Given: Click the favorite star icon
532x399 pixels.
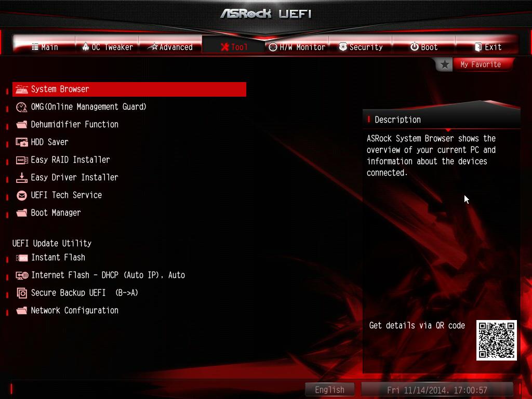Looking at the screenshot, I should click(x=445, y=64).
